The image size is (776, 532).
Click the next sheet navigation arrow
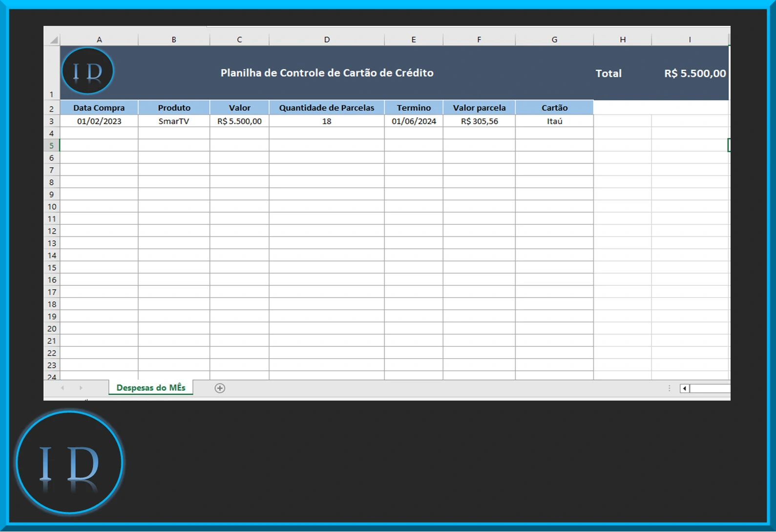(81, 388)
